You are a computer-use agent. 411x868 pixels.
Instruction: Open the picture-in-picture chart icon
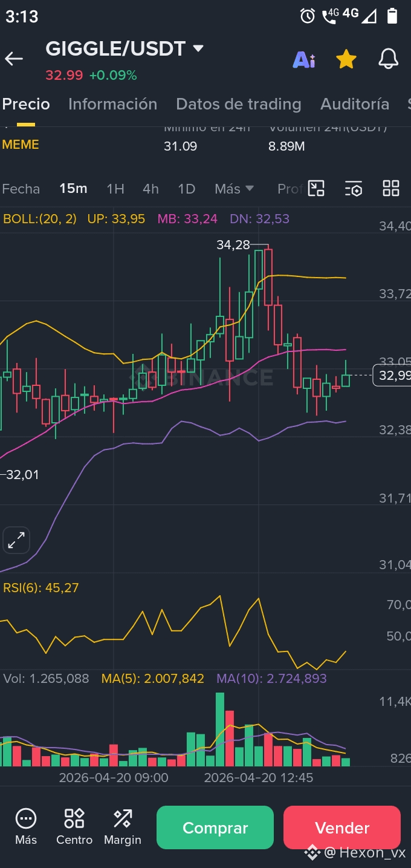click(316, 188)
